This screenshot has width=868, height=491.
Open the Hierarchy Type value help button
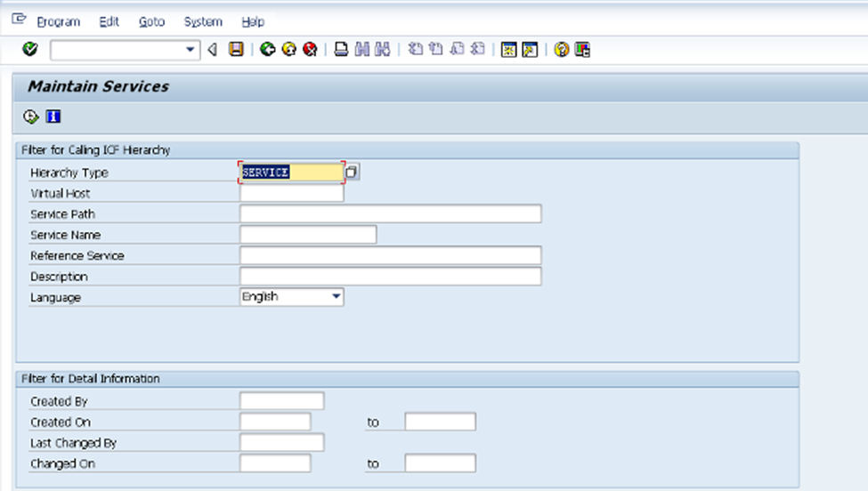pyautogui.click(x=352, y=172)
